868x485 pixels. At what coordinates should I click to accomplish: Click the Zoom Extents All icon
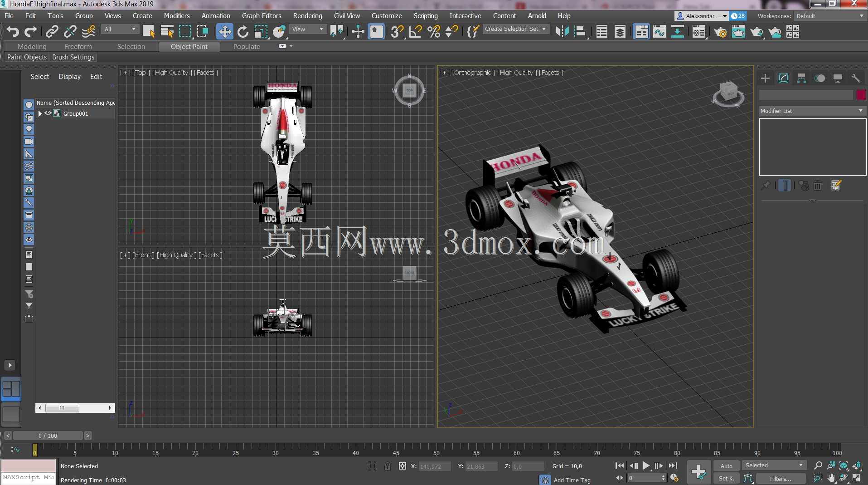coord(857,465)
